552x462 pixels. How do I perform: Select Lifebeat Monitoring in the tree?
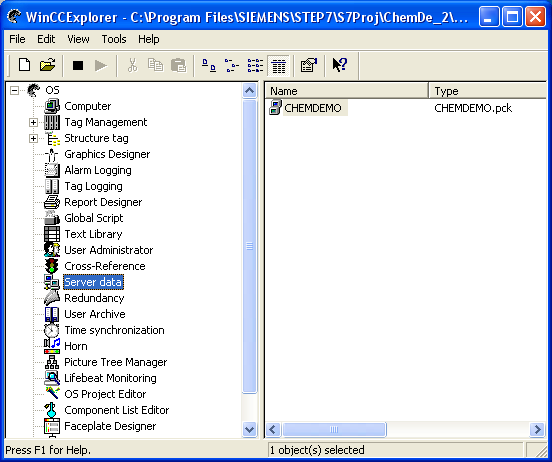click(110, 378)
